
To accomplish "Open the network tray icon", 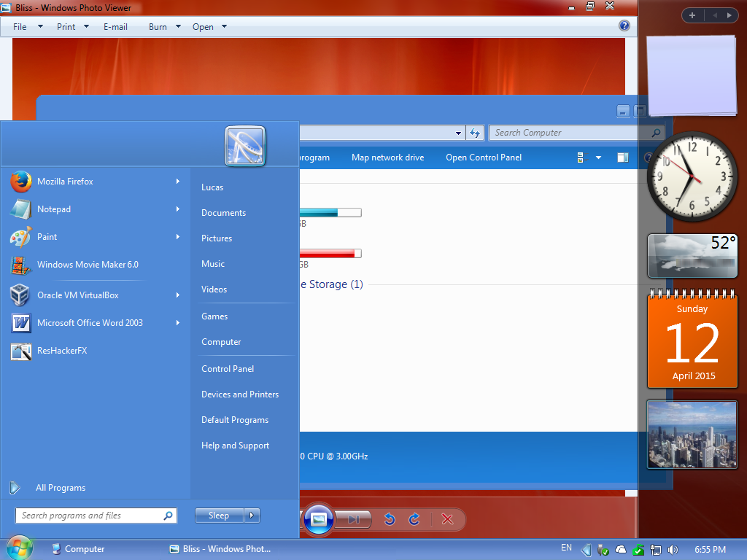I will (656, 550).
